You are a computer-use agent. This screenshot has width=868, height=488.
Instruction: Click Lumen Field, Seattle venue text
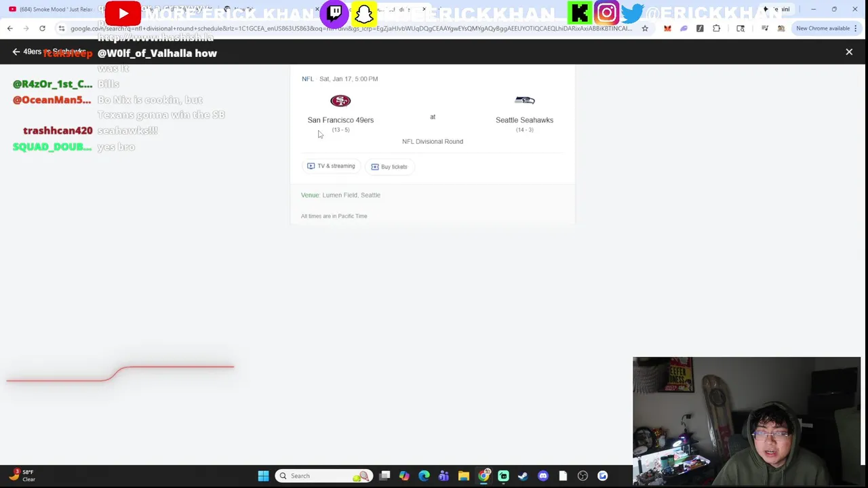(x=351, y=195)
